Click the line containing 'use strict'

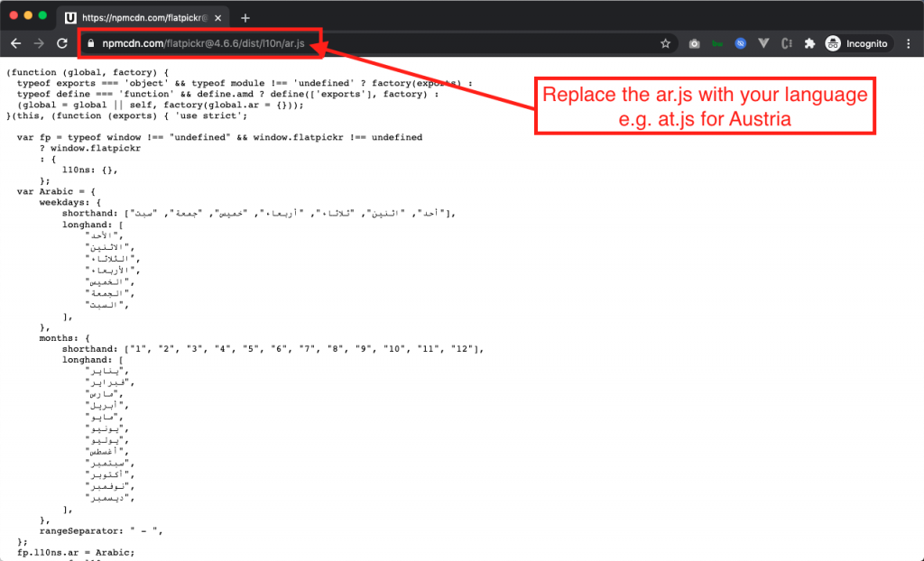126,116
